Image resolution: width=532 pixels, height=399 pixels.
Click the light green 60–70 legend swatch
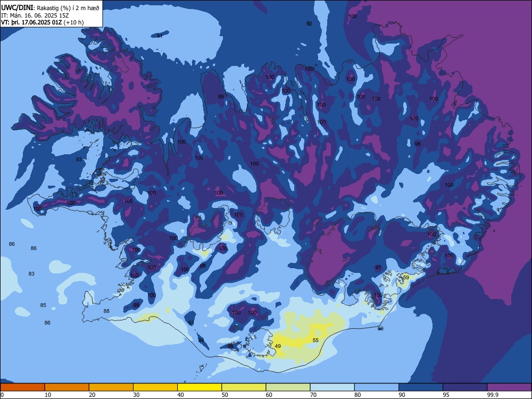(x=288, y=387)
